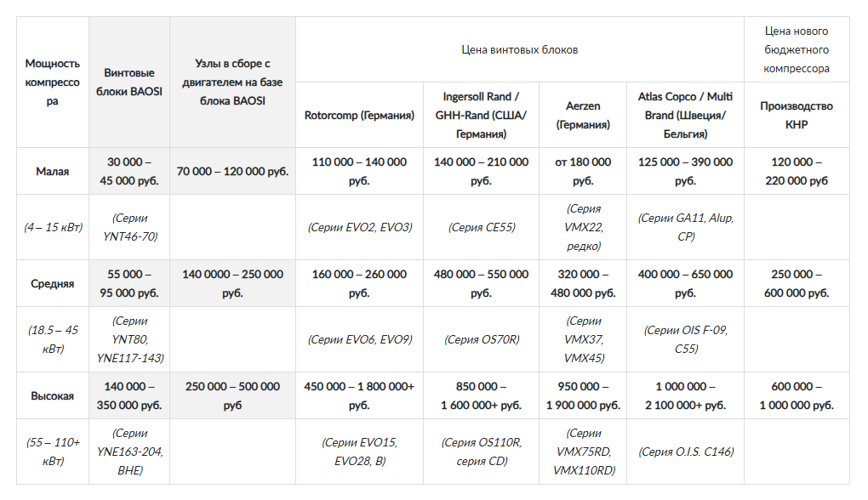Select the '70 000 – 120 000 руб.' cell
Viewport: 868px width, 500px height.
point(232,172)
